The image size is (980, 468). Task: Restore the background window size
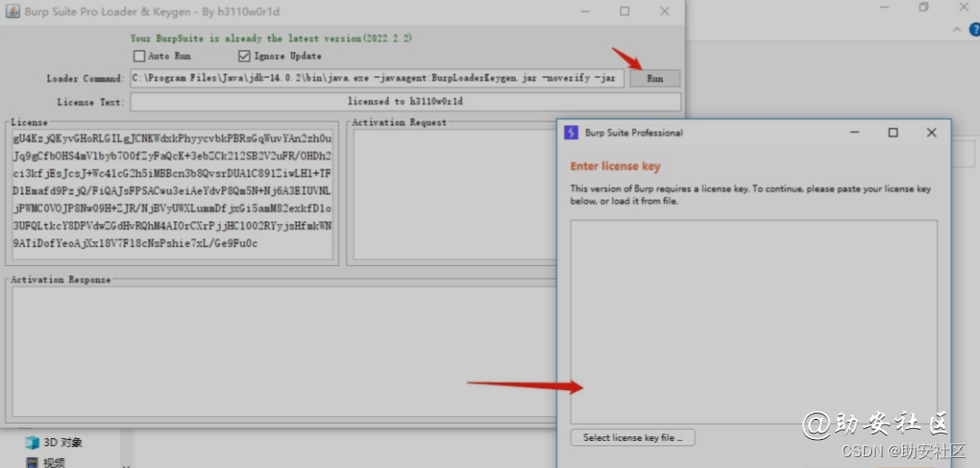924,7
